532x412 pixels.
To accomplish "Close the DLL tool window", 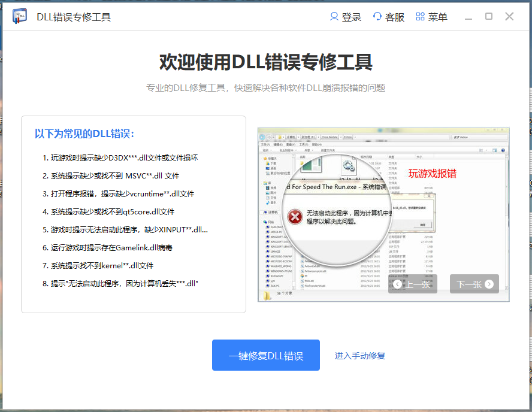I will pyautogui.click(x=509, y=16).
